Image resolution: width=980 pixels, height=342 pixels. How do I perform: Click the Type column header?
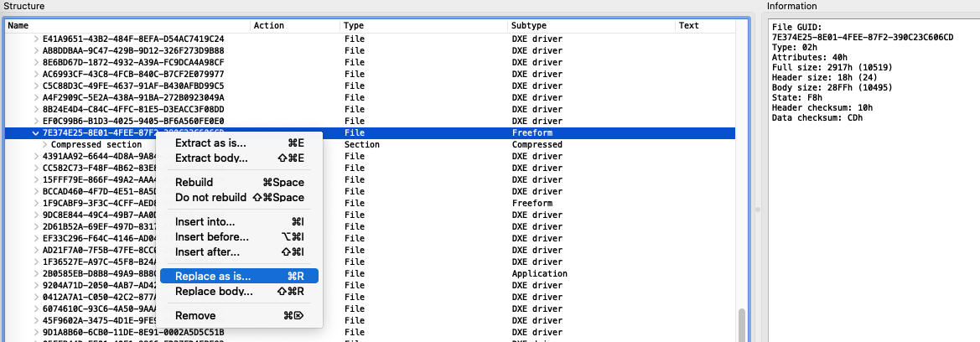tap(423, 26)
